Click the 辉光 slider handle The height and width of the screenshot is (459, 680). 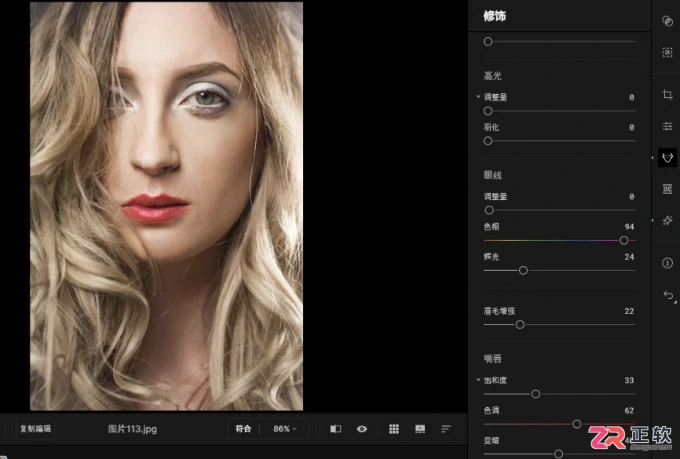coord(523,271)
